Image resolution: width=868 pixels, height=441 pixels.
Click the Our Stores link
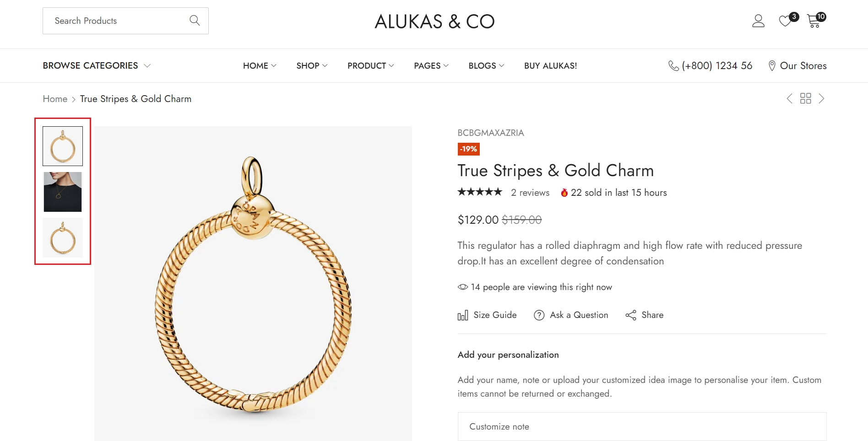(x=797, y=66)
